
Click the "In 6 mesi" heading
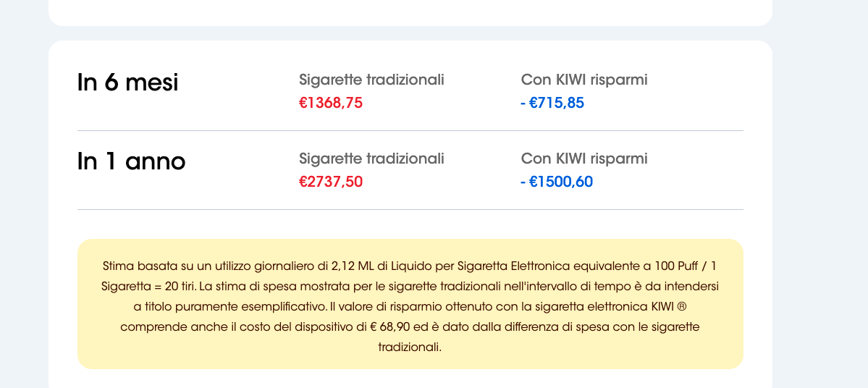coord(128,83)
